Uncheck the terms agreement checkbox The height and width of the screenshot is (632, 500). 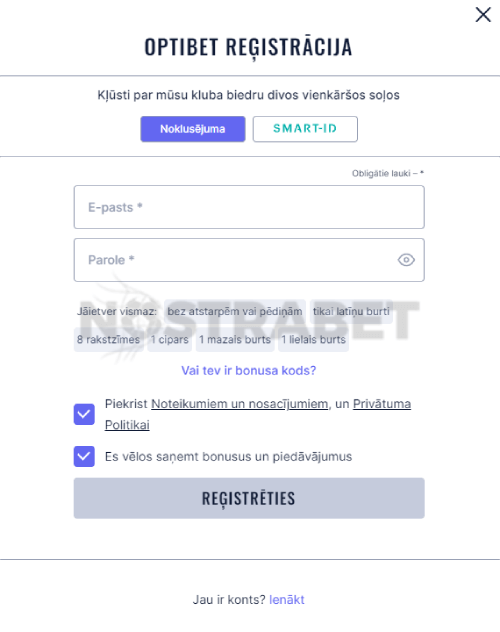click(84, 414)
